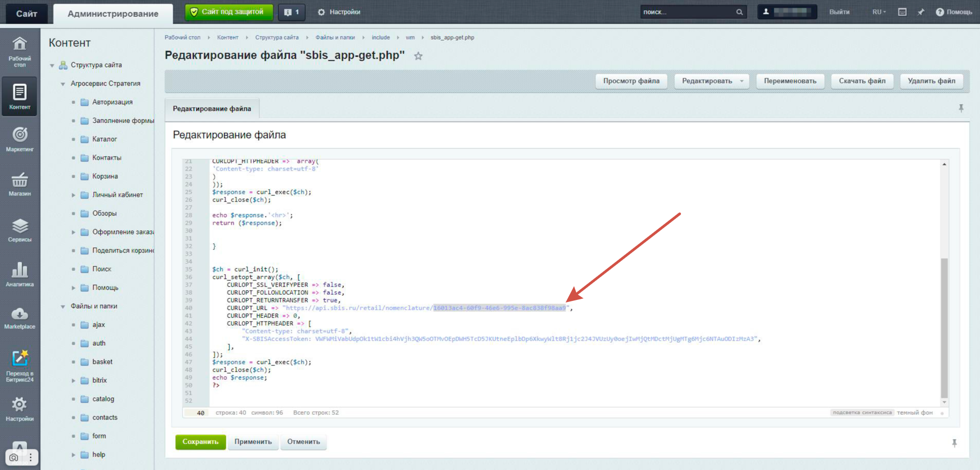Expand the help folder node
Image resolution: width=980 pixels, height=470 pixels.
[73, 455]
